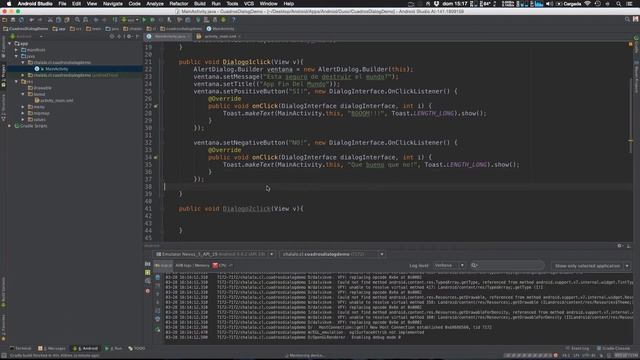The width and height of the screenshot is (640, 360).
Task: Select the MainActivity.java editor tab
Action: pyautogui.click(x=169, y=36)
